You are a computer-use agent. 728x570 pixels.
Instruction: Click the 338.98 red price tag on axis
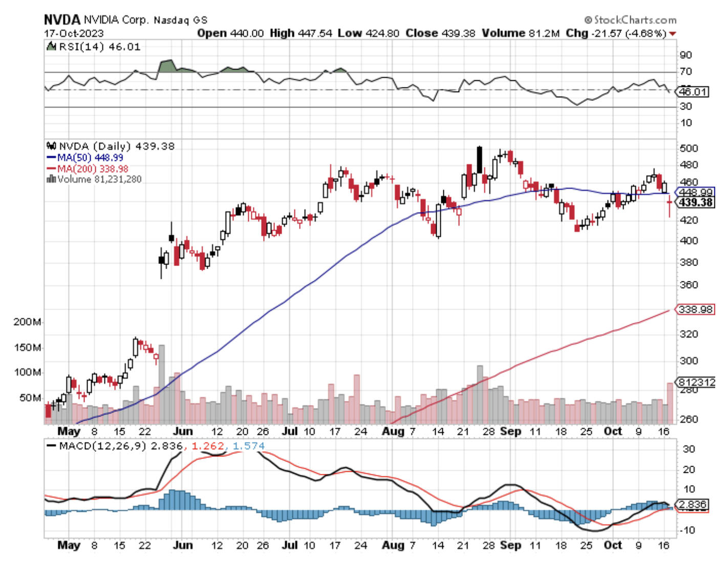click(x=695, y=310)
